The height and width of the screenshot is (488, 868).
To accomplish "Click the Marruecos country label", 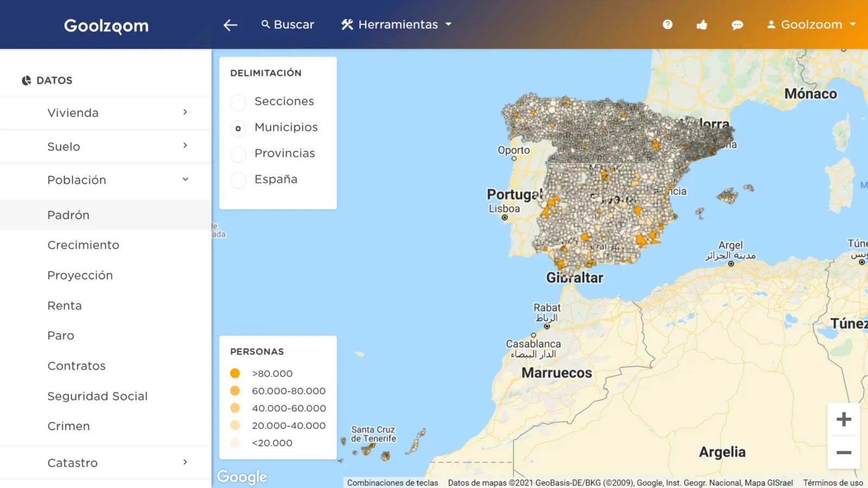I will (557, 373).
